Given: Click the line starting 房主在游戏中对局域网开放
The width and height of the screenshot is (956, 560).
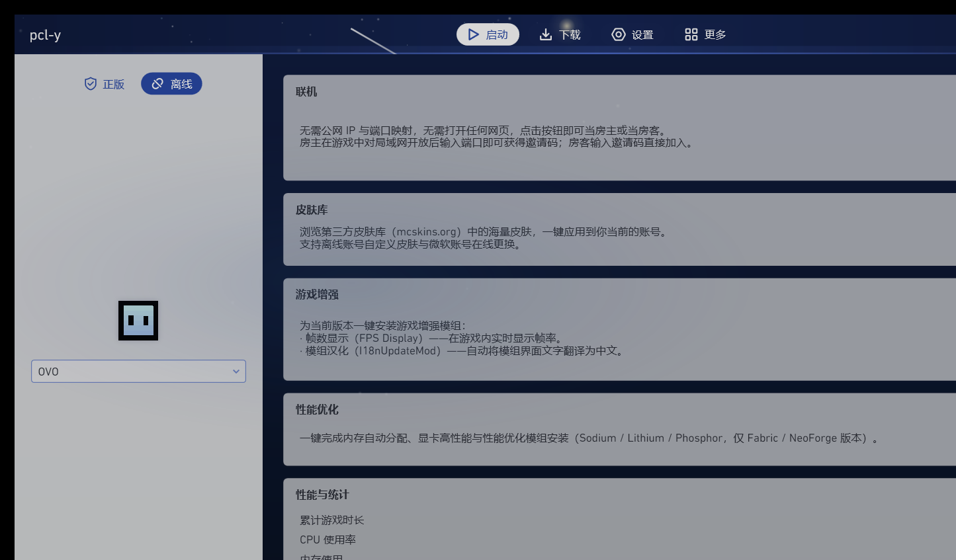Looking at the screenshot, I should coord(498,142).
